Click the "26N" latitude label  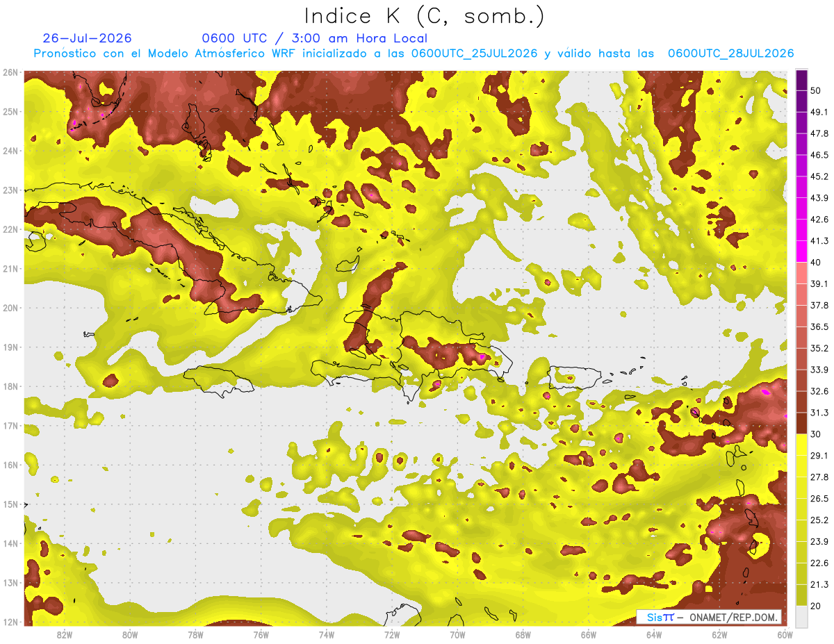point(10,72)
